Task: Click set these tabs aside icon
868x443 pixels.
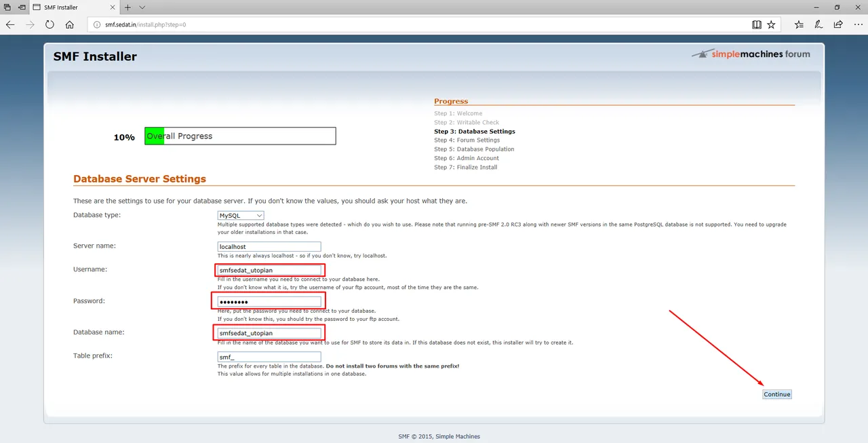Action: click(x=22, y=7)
